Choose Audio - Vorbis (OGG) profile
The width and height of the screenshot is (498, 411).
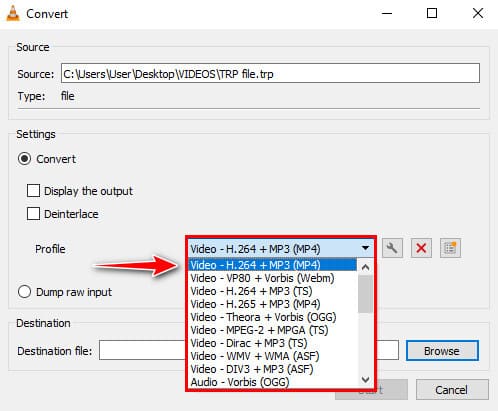[272, 382]
